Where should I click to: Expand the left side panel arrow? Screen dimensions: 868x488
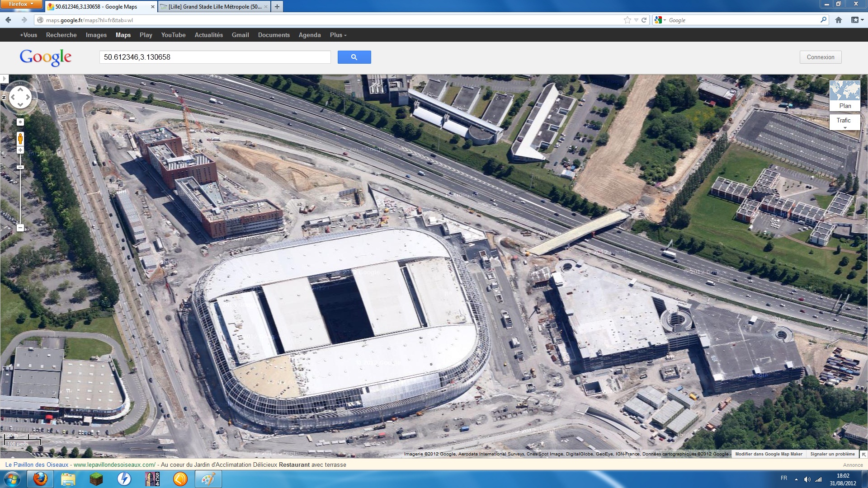pos(4,79)
